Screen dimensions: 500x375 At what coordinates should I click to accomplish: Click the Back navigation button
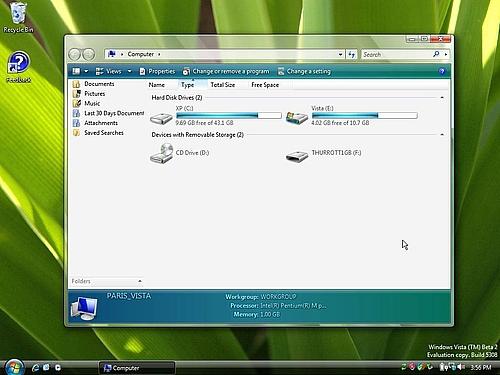pyautogui.click(x=75, y=54)
